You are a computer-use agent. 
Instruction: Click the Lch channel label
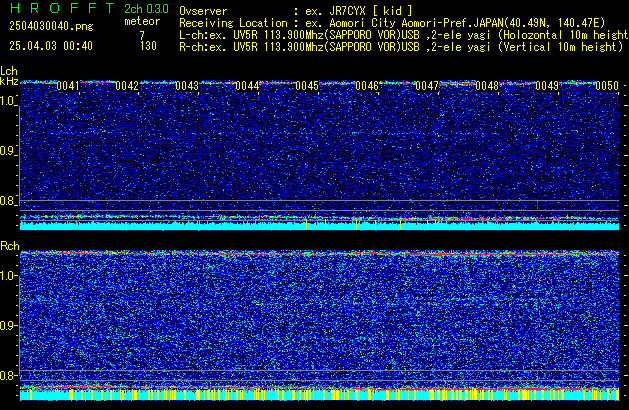pos(9,71)
